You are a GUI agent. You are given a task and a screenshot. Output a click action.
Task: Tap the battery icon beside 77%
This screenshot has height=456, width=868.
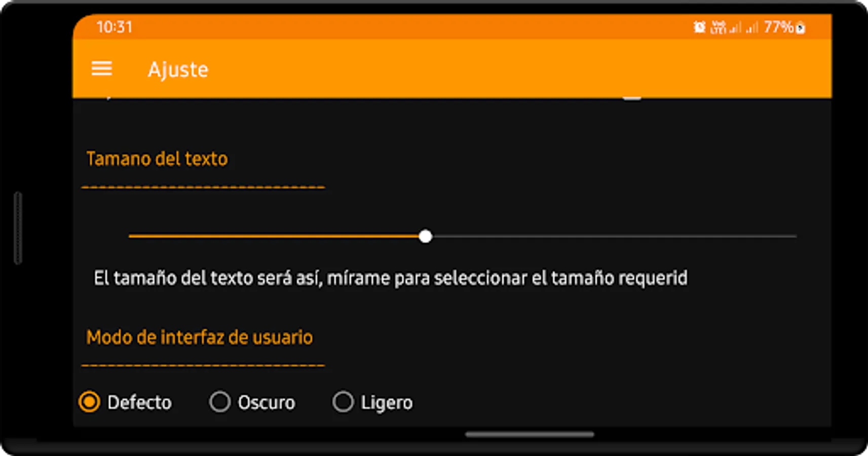(800, 28)
